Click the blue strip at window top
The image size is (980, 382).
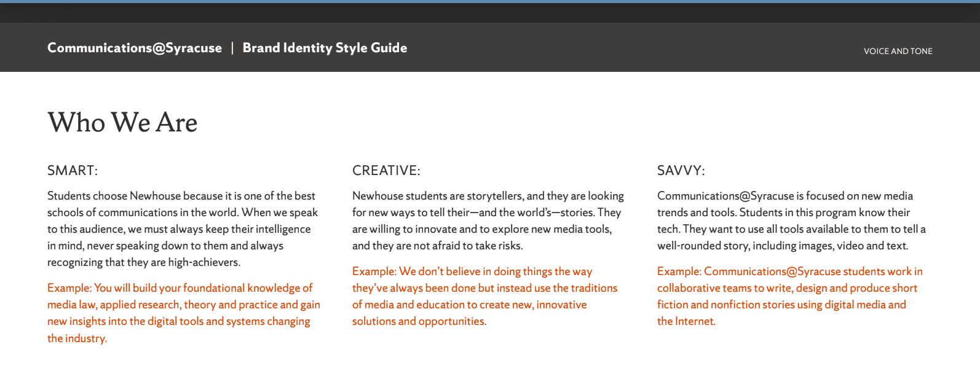pos(490,1)
